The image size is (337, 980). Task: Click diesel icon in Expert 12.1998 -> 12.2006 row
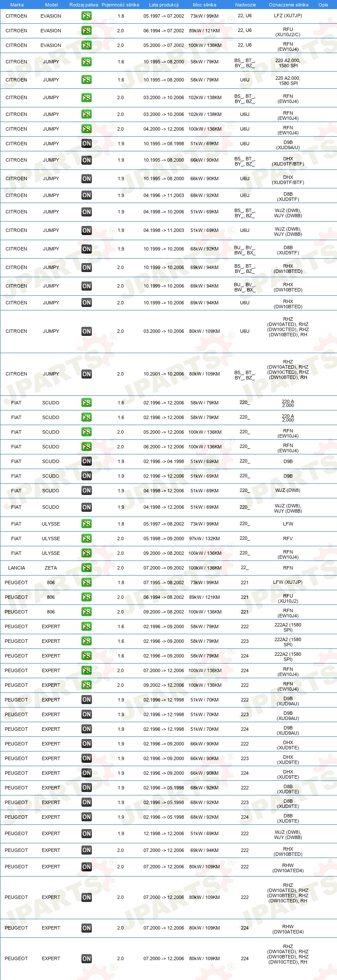(86, 834)
